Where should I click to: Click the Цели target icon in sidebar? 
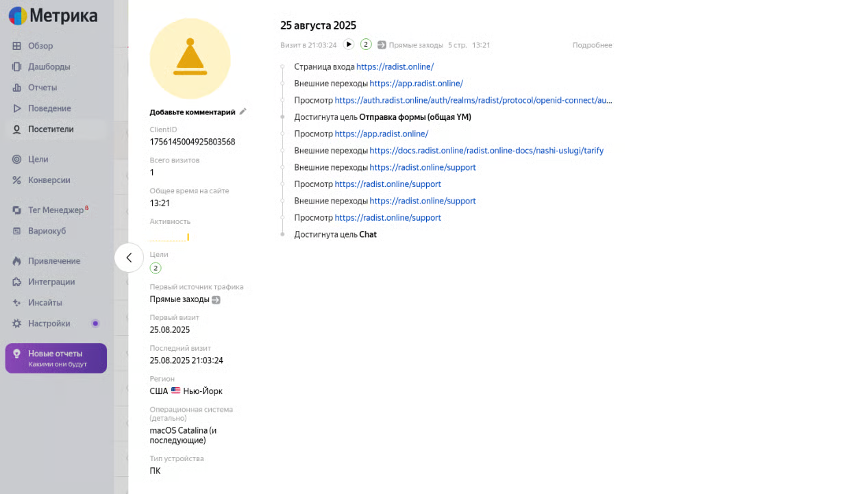coord(17,159)
